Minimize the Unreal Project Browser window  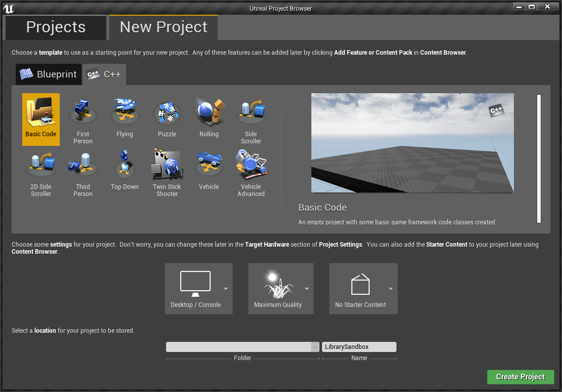519,7
